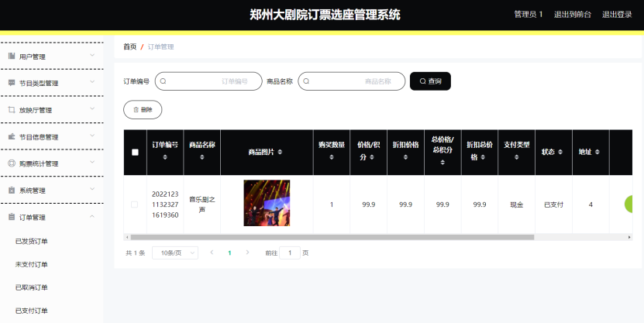
Task: Expand 系统管理 menu chevron
Action: 92,189
